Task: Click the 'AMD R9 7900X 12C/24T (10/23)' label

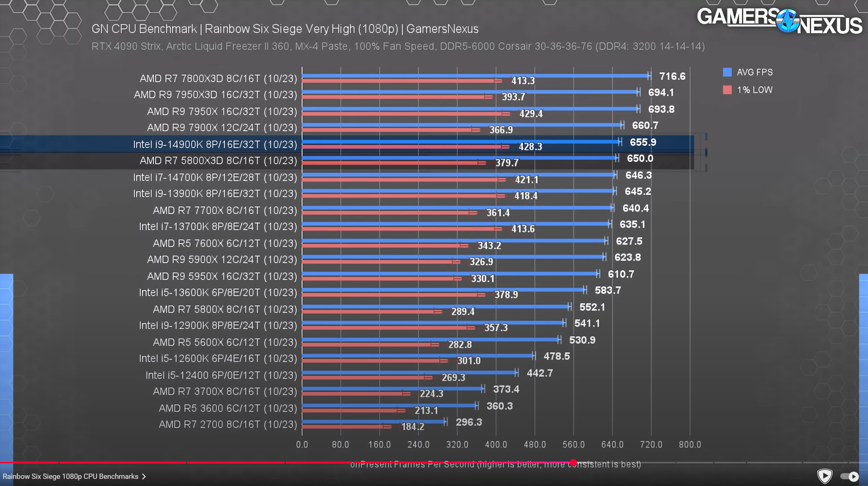Action: [x=222, y=128]
